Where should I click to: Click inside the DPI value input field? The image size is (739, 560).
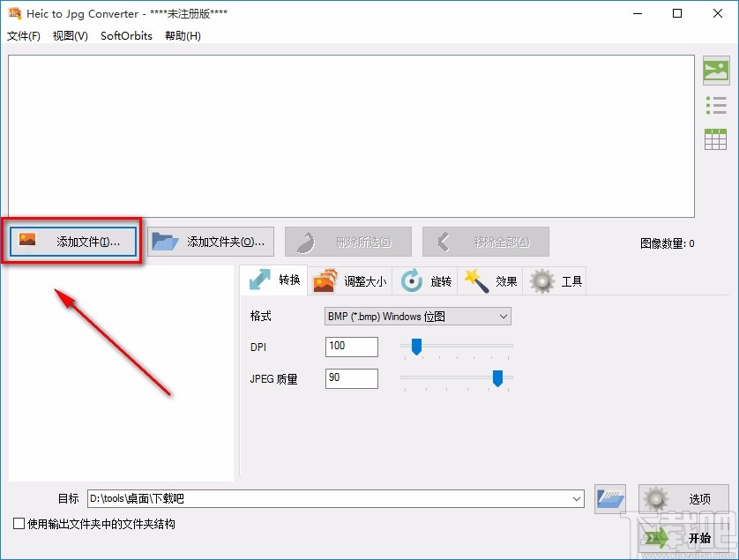pos(351,347)
